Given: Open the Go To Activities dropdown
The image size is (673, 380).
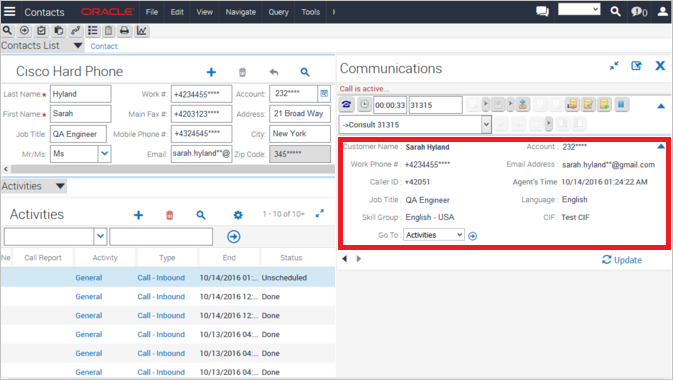Looking at the screenshot, I should [x=434, y=235].
